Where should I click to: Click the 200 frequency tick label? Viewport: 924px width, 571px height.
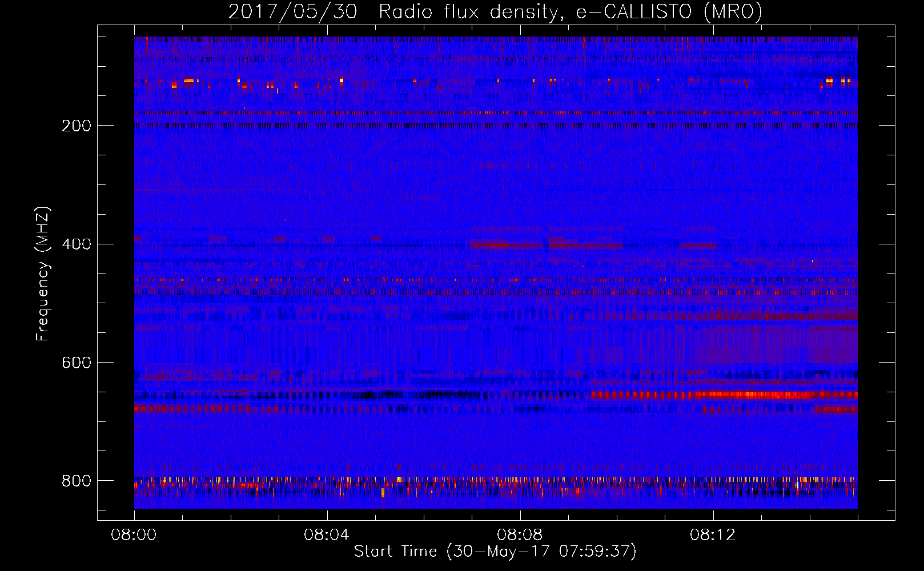point(77,126)
